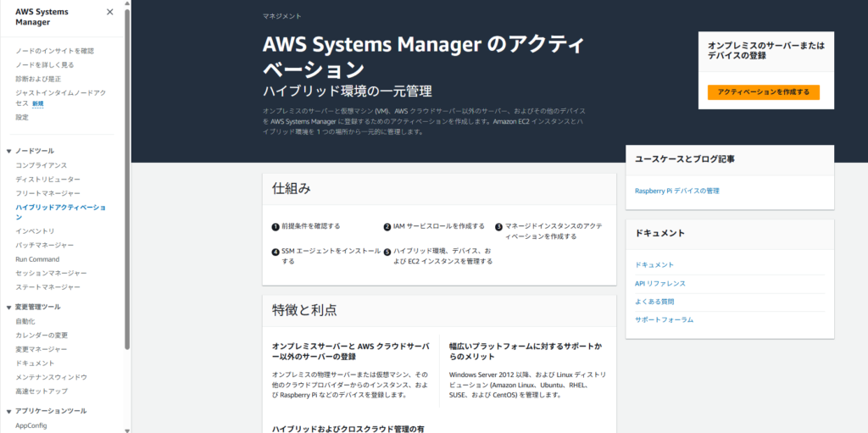
Task: Open 高速セットアップ in sidebar
Action: tap(42, 391)
